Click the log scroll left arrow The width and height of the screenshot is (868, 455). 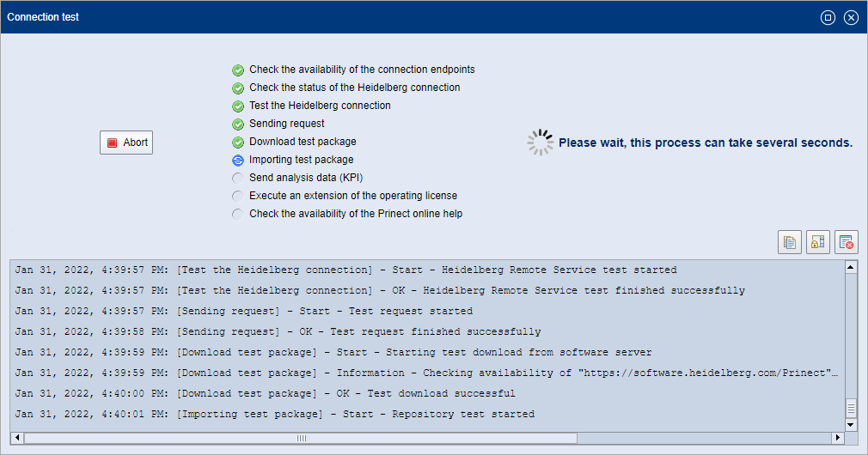pyautogui.click(x=17, y=438)
